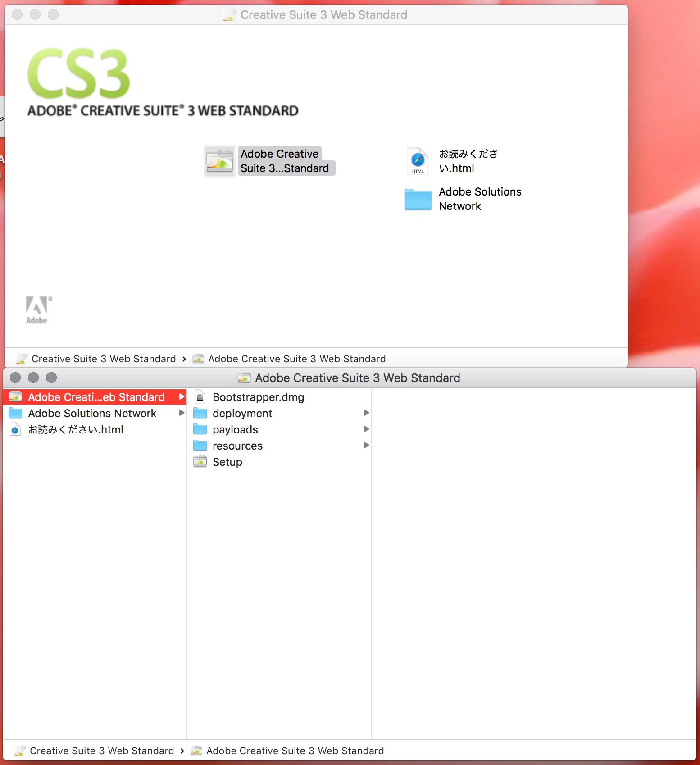This screenshot has width=700, height=765.
Task: Expand the payloads folder arrow
Action: (366, 429)
